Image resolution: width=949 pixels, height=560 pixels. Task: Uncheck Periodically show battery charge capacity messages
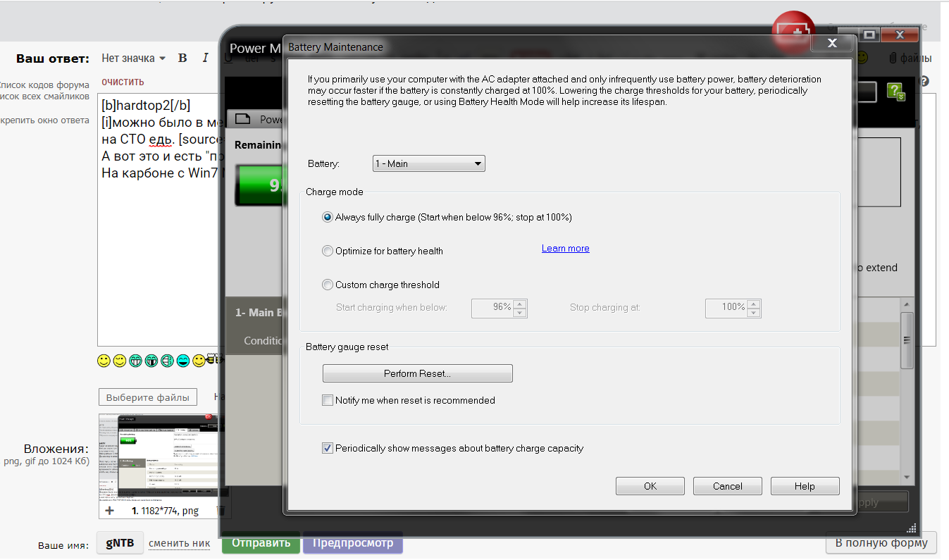(328, 449)
